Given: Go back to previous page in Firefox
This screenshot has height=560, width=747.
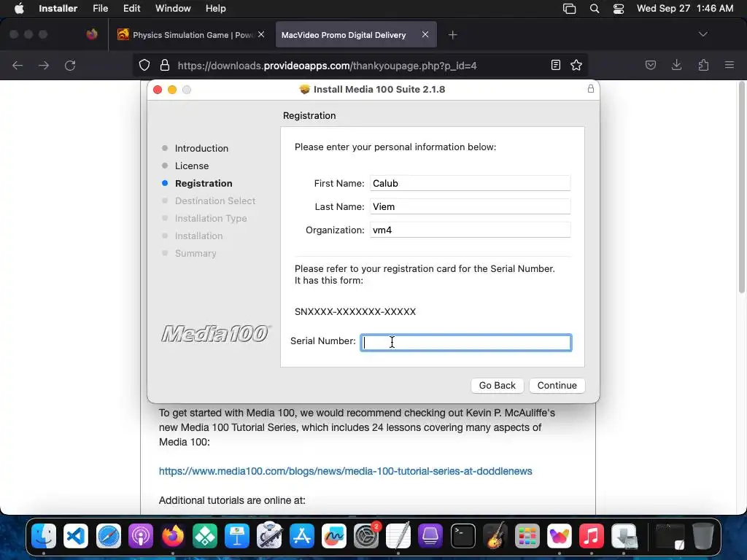Looking at the screenshot, I should [18, 65].
